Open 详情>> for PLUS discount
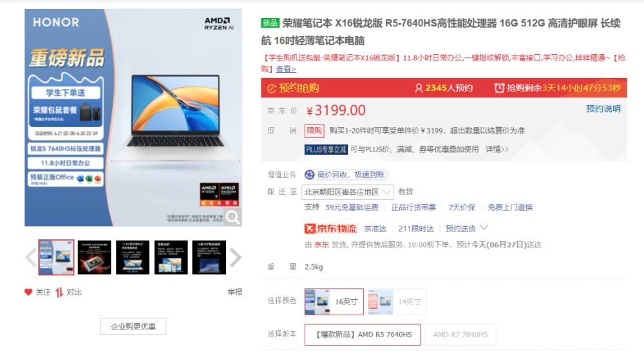 [x=497, y=149]
